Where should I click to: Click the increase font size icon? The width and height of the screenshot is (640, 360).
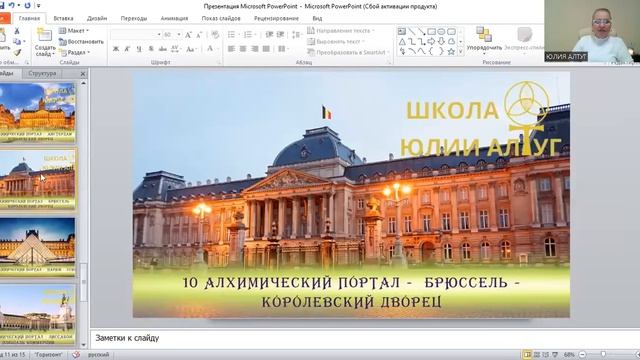pyautogui.click(x=188, y=35)
